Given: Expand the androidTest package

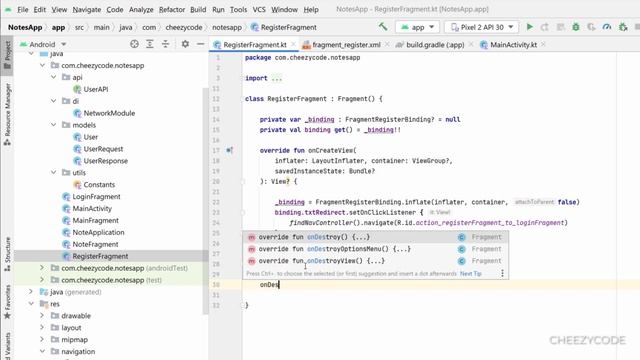Looking at the screenshot, I should tap(42, 268).
